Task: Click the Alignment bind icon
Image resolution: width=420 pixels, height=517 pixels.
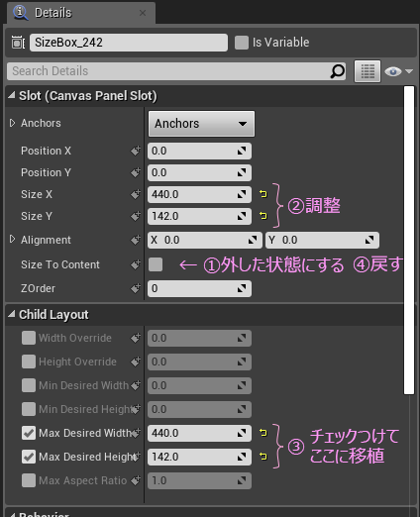Action: tap(136, 240)
